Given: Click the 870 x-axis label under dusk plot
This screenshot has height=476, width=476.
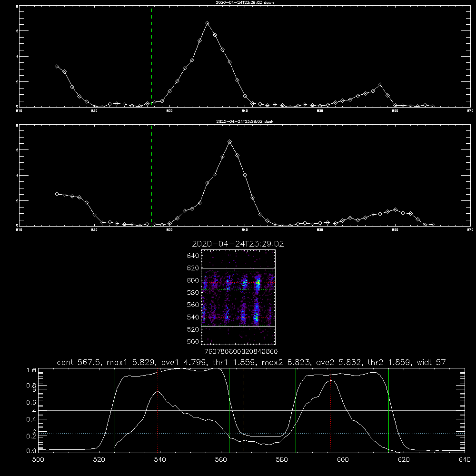Looking at the screenshot, I should coord(470,230).
